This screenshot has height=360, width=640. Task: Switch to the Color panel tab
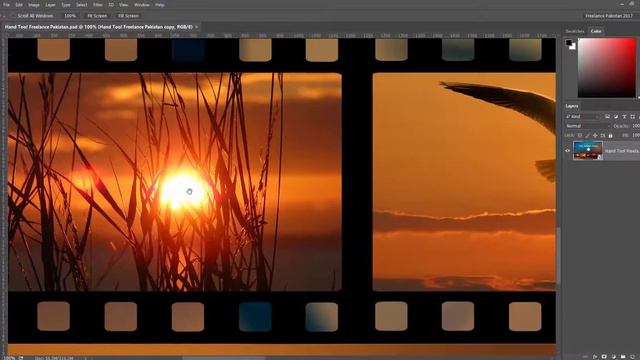click(x=596, y=31)
